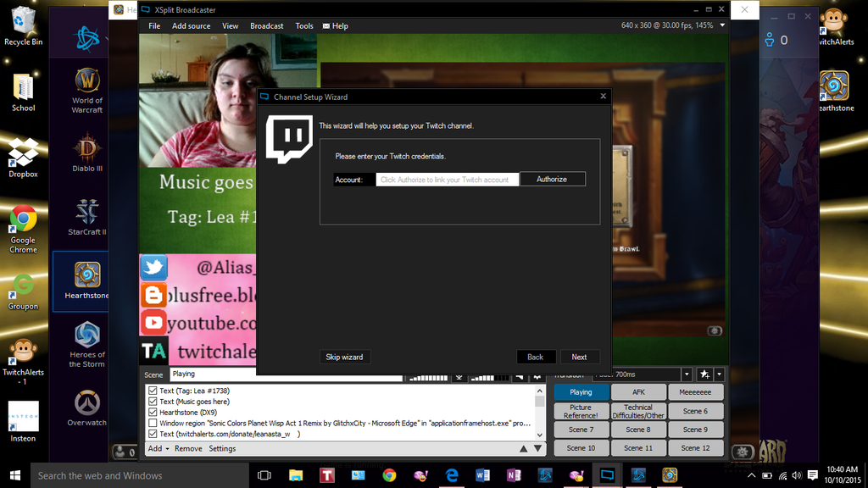The image size is (868, 488).
Task: Disable the Hearthstone (DX9) source checkbox
Action: coord(153,413)
